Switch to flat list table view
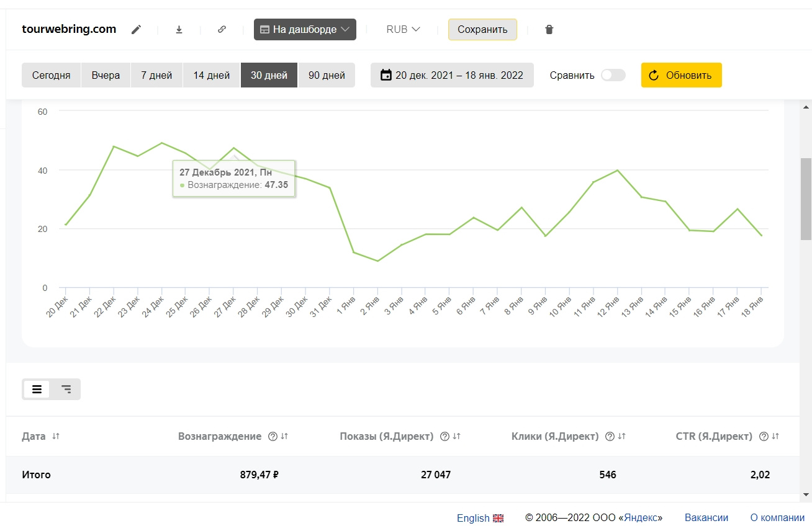Image resolution: width=812 pixels, height=531 pixels. click(x=37, y=390)
